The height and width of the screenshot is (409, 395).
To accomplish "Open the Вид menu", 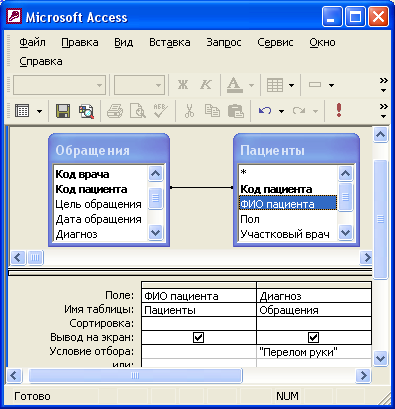I will click(124, 42).
